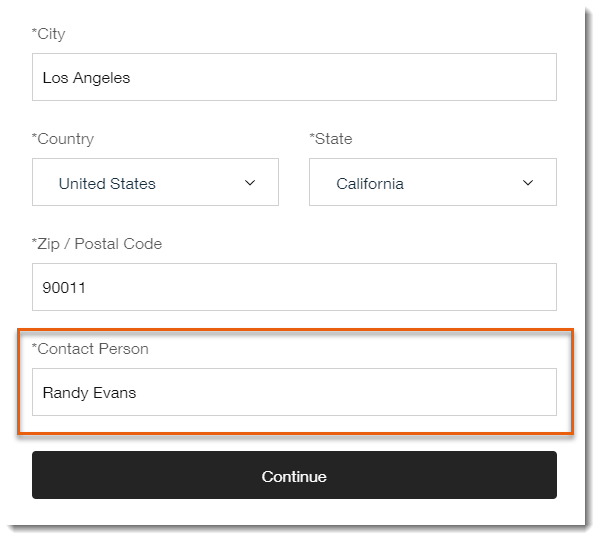Click the chevron arrow in Country box
The image size is (600, 540).
(250, 183)
